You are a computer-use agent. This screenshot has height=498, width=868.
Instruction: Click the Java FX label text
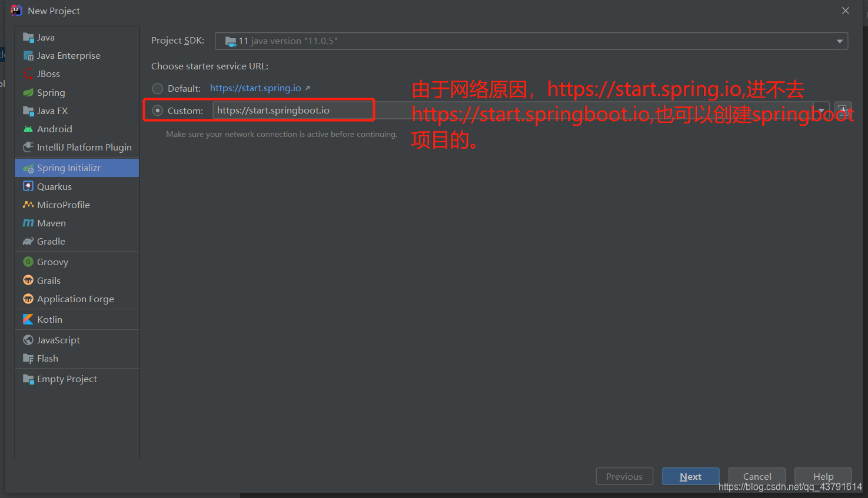52,111
